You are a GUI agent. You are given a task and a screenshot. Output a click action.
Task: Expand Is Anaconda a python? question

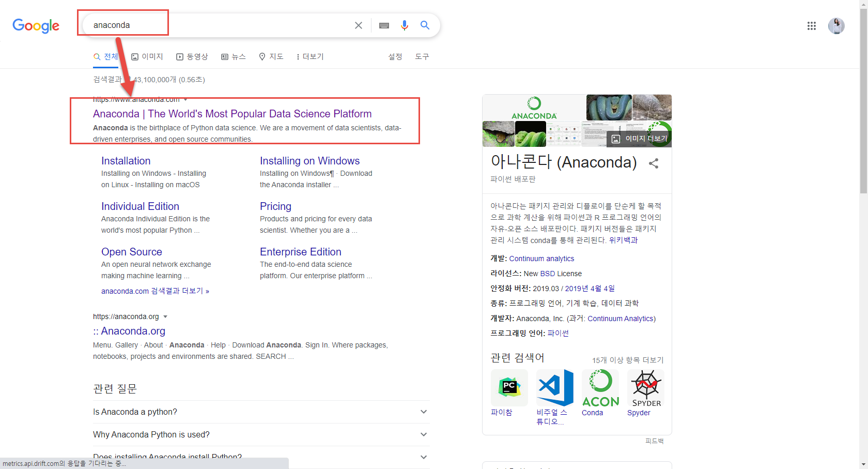pyautogui.click(x=261, y=412)
